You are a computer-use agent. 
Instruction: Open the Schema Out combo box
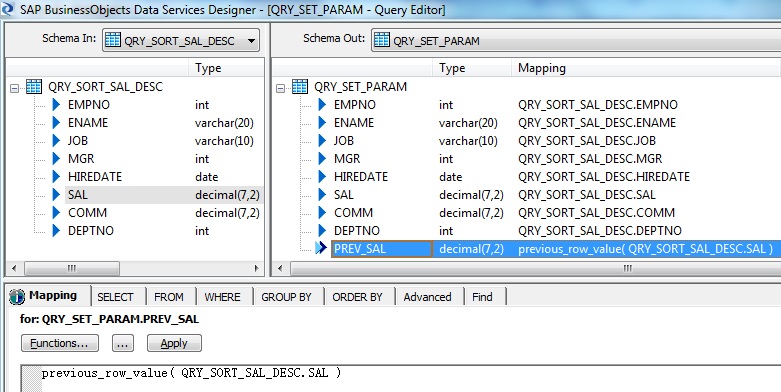[577, 40]
